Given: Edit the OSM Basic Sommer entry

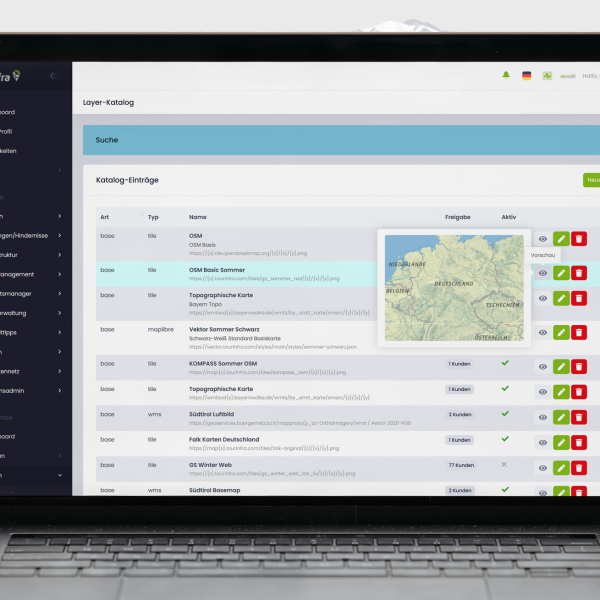Looking at the screenshot, I should point(561,273).
